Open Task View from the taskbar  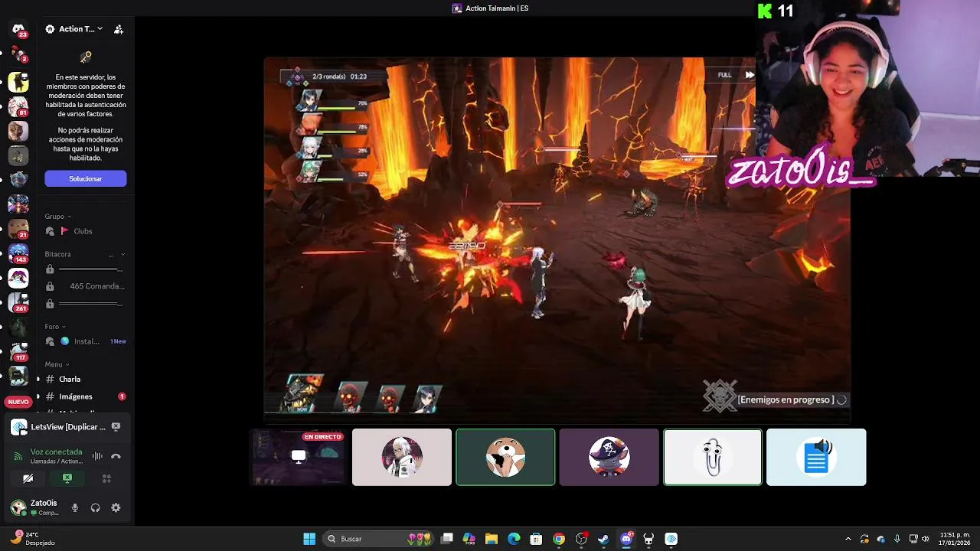pyautogui.click(x=447, y=539)
